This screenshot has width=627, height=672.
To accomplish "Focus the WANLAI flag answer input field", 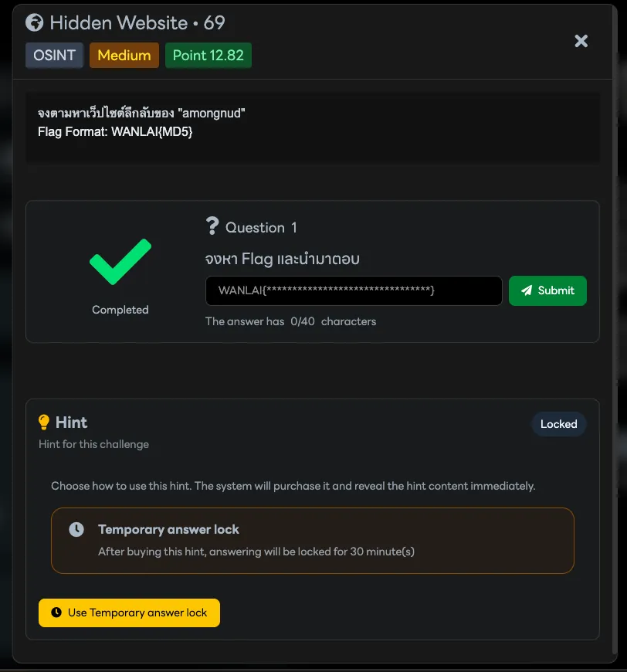I will [354, 290].
